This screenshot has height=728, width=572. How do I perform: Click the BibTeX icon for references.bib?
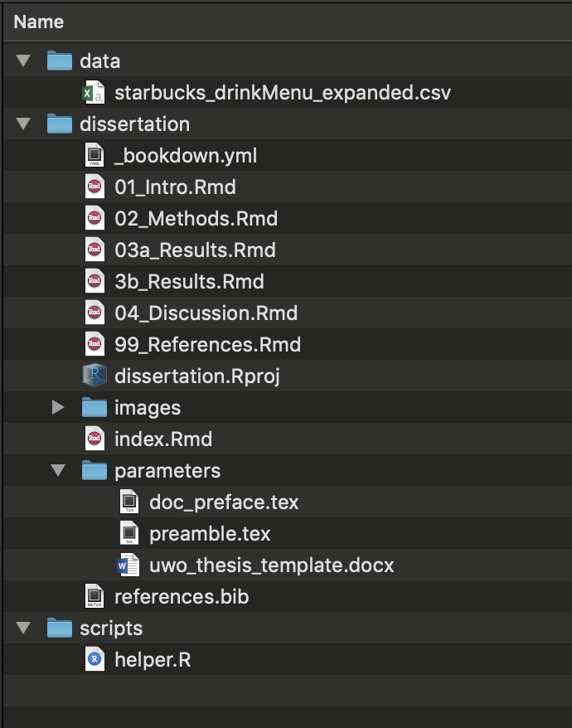click(95, 596)
